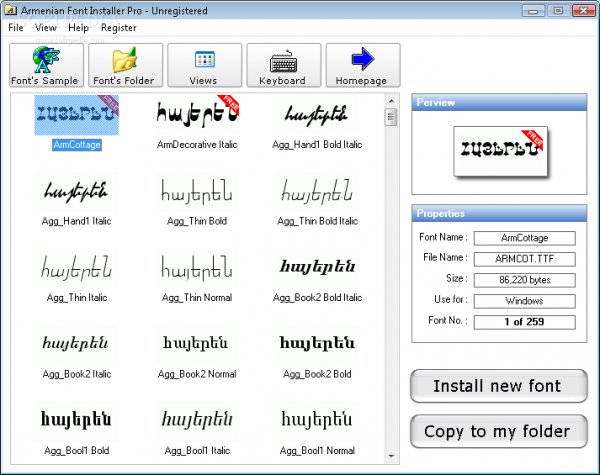Screen dimensions: 600x475
Task: Select the Agg_Thin Bold Italic font thumbnail
Action: pos(317,191)
